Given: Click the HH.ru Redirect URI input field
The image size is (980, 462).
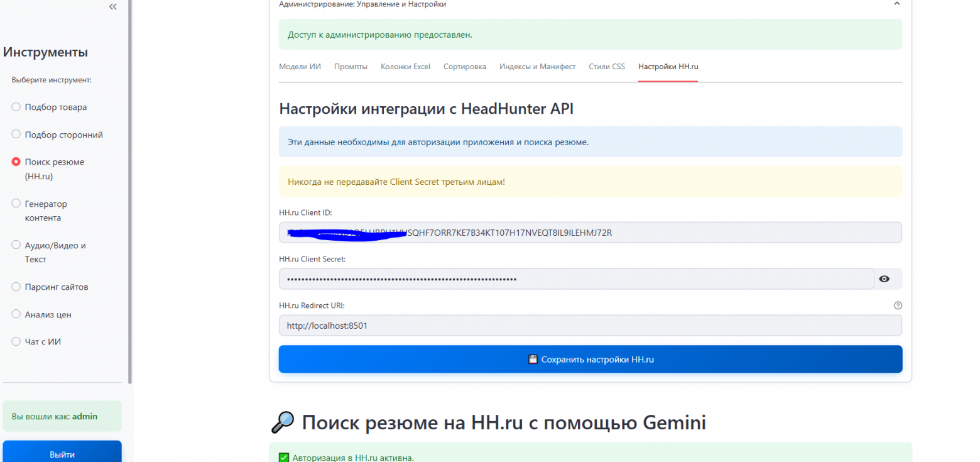Looking at the screenshot, I should 591,325.
